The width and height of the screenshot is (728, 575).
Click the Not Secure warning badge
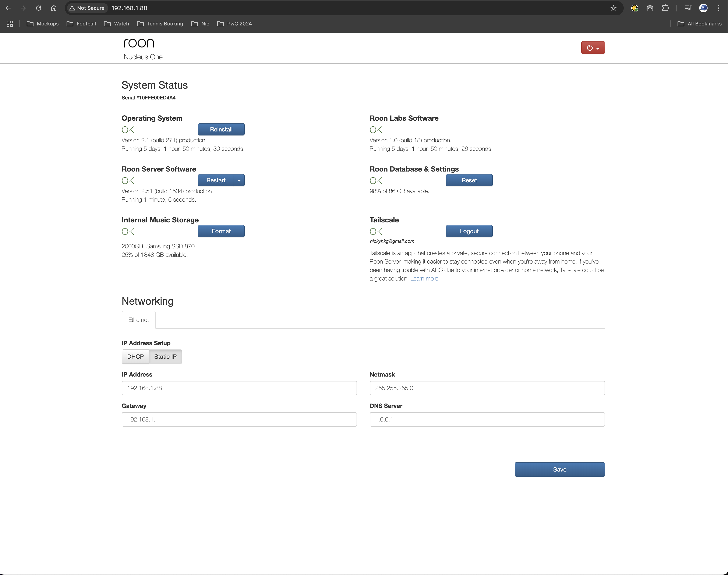click(87, 8)
